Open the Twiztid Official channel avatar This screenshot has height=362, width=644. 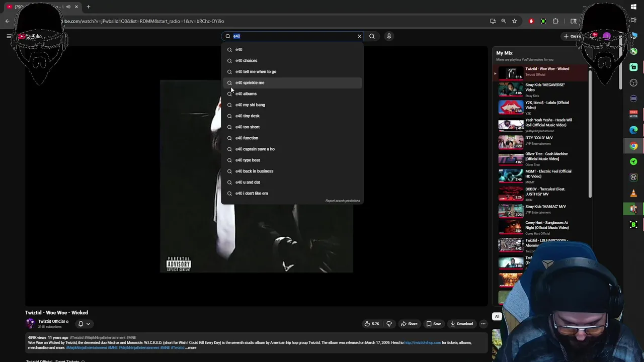point(30,324)
